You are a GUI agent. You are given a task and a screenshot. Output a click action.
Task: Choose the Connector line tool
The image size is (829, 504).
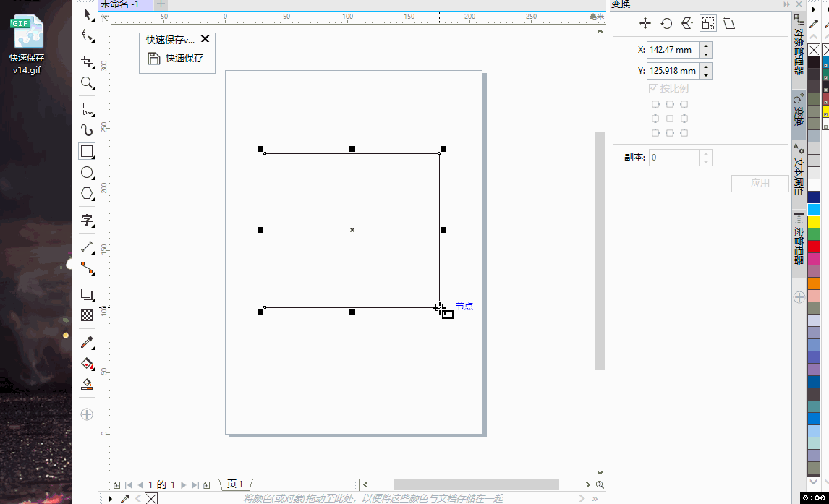coord(88,268)
